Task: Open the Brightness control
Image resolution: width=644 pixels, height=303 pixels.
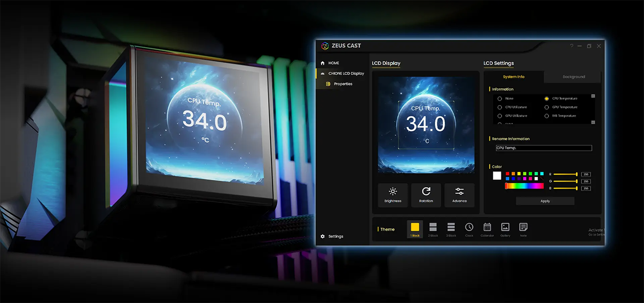Action: [x=393, y=195]
